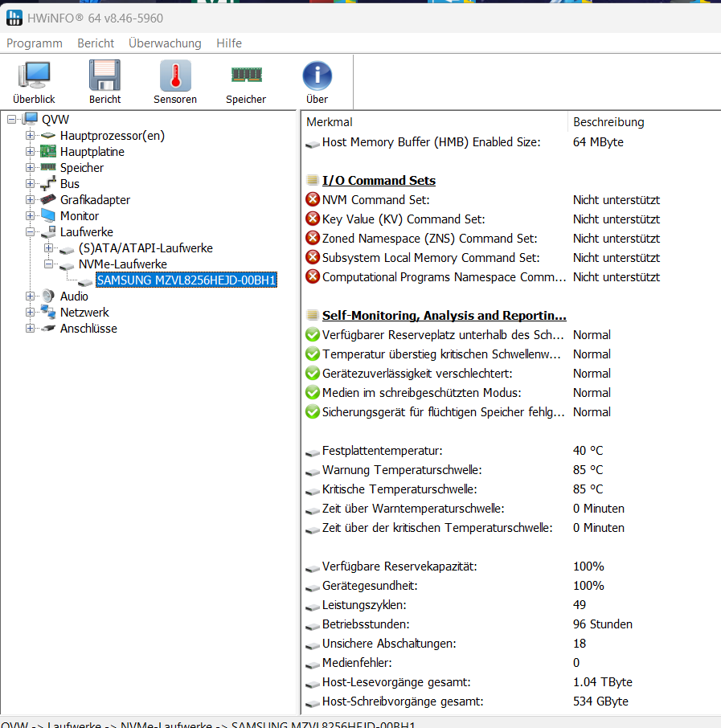Select the Grafikadapter tree item
The width and height of the screenshot is (721, 728).
[x=95, y=199]
